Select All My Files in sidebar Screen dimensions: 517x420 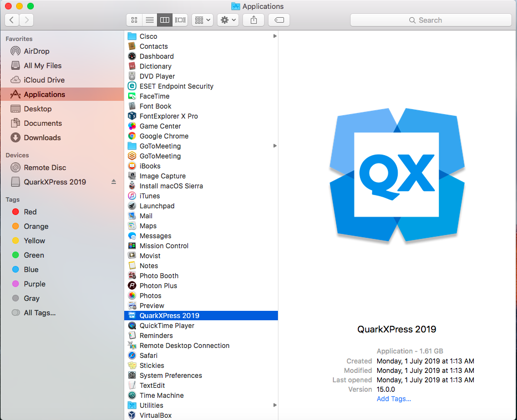tap(62, 65)
